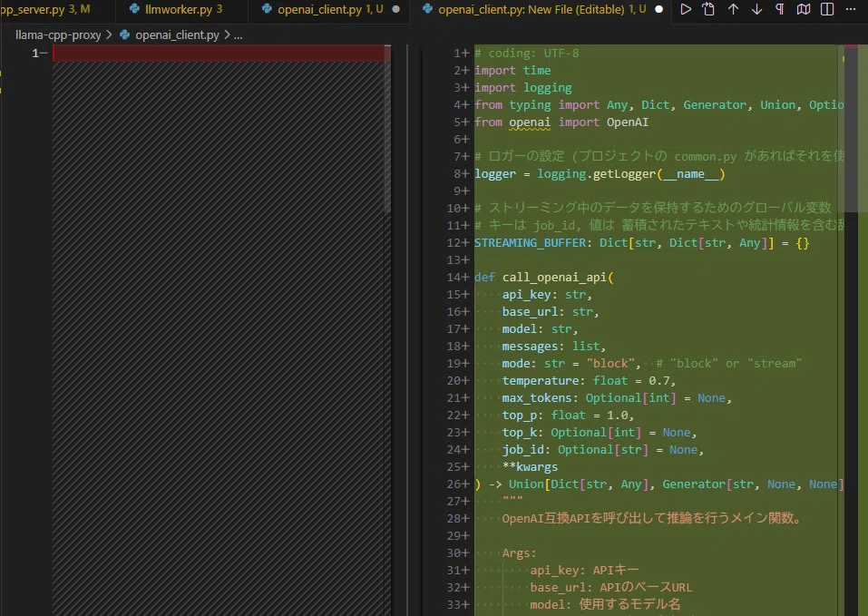
Task: Click 'top_k: Optional[int] = None,' line
Action: coord(600,432)
